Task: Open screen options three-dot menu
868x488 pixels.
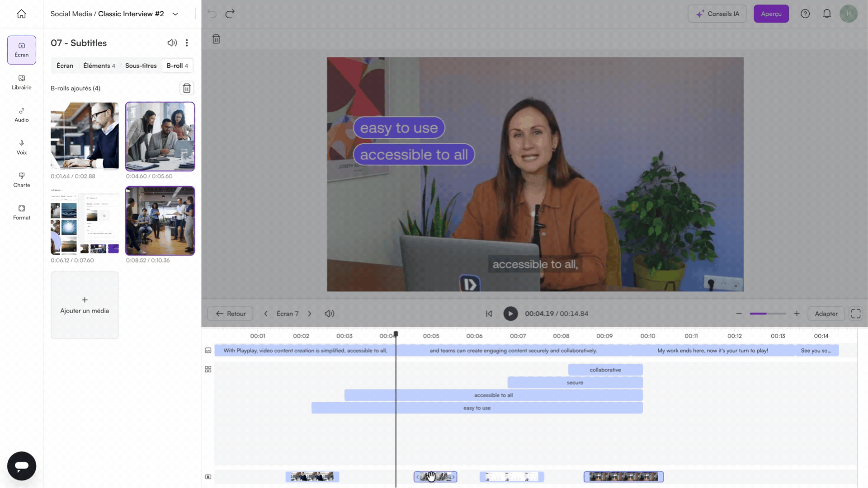Action: coord(187,43)
